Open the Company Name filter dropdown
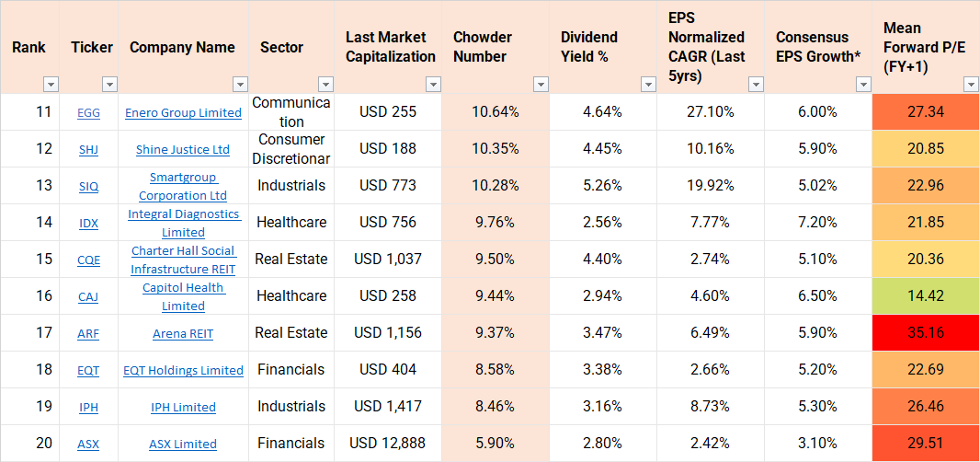 pos(239,85)
